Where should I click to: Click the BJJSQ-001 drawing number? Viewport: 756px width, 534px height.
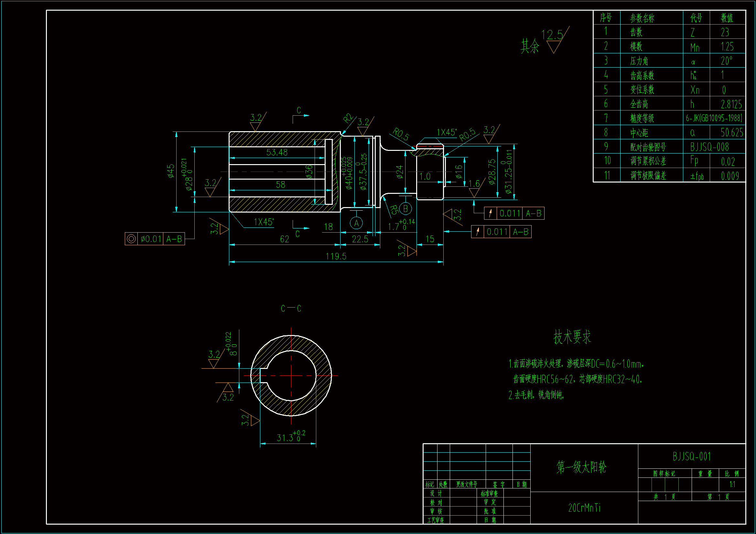point(691,456)
